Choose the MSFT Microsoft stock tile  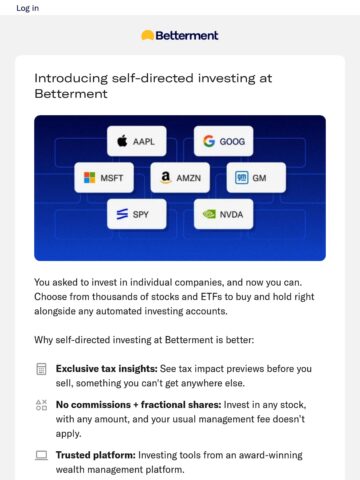click(104, 178)
